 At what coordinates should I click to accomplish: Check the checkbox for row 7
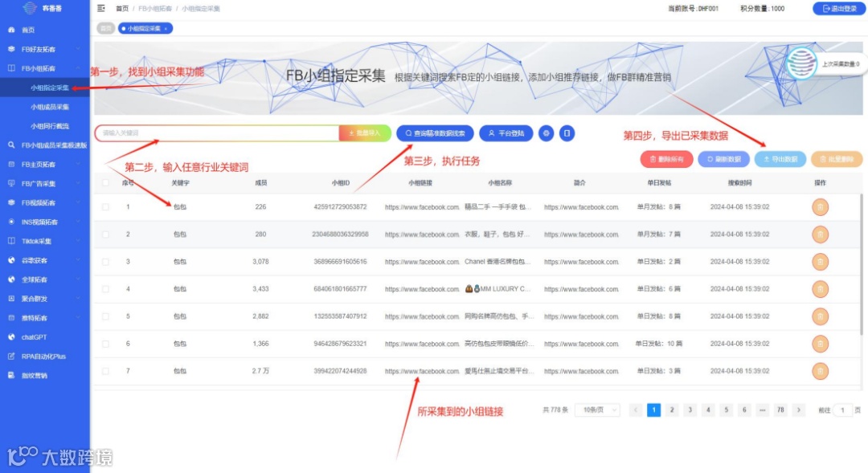tap(105, 371)
